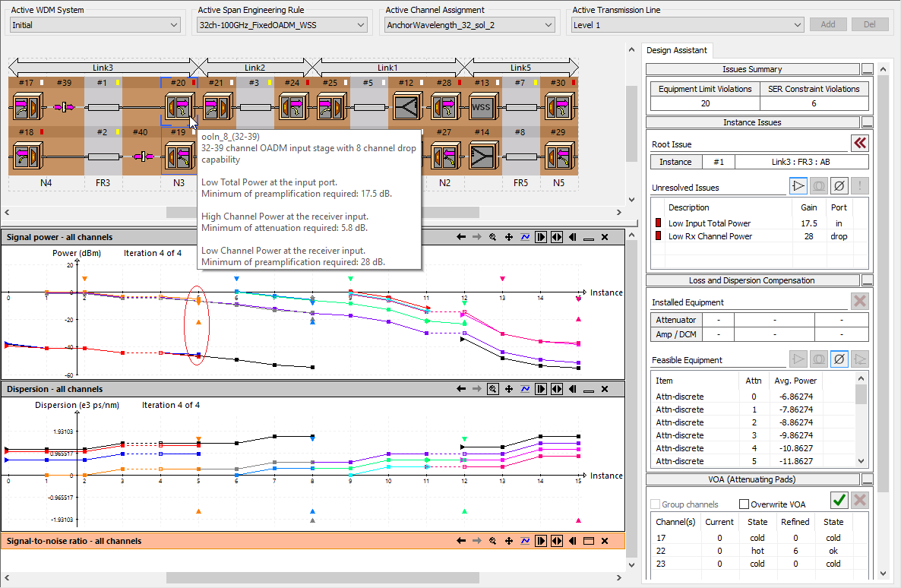
Task: Click the OADM node #20 icon
Action: (x=179, y=107)
